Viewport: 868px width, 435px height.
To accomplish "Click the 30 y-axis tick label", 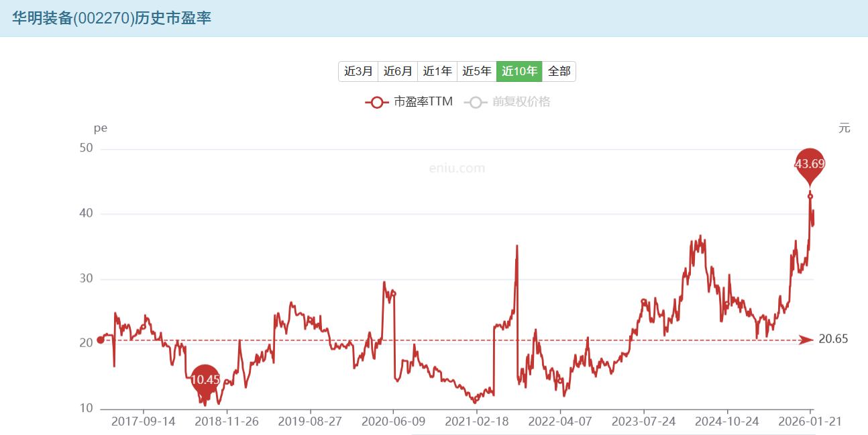I will point(87,279).
